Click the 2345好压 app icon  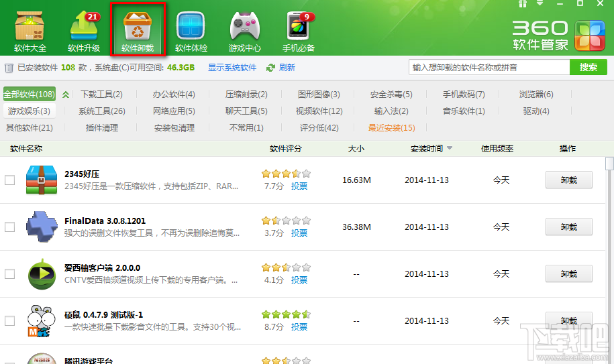(x=42, y=180)
